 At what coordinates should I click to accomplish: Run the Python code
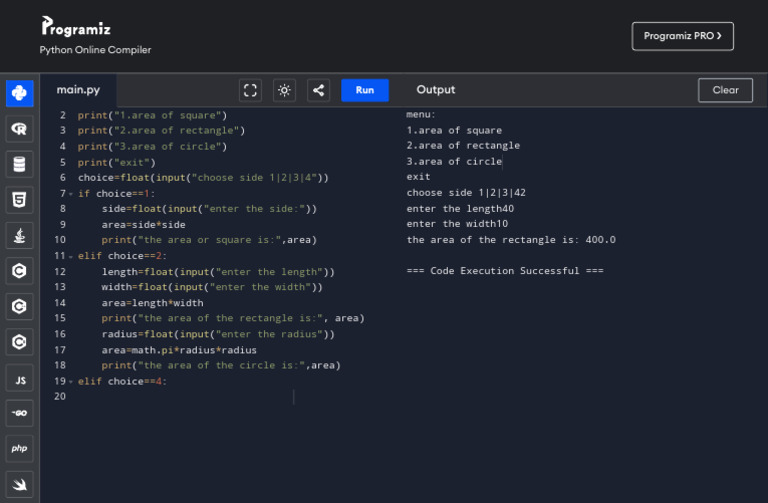coord(365,90)
